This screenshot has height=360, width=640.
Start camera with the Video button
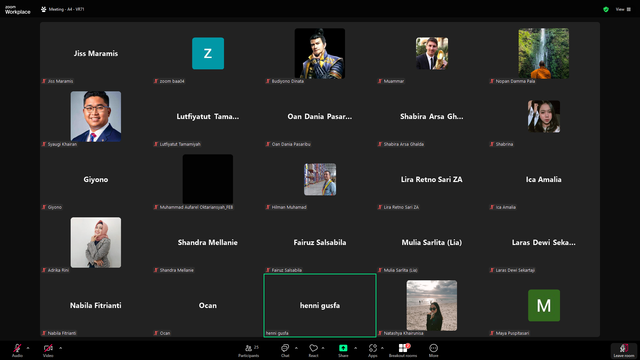[48, 350]
